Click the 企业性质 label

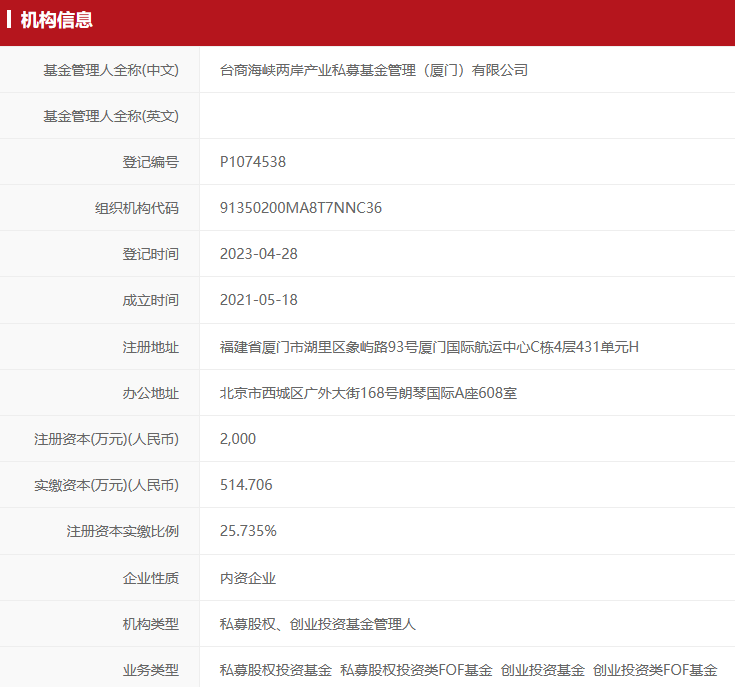[150, 578]
